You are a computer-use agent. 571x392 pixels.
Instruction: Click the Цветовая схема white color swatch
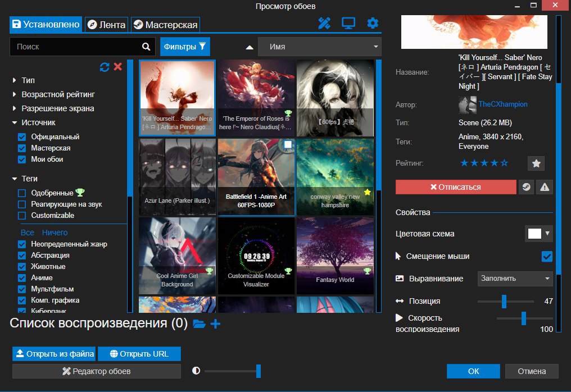(534, 234)
